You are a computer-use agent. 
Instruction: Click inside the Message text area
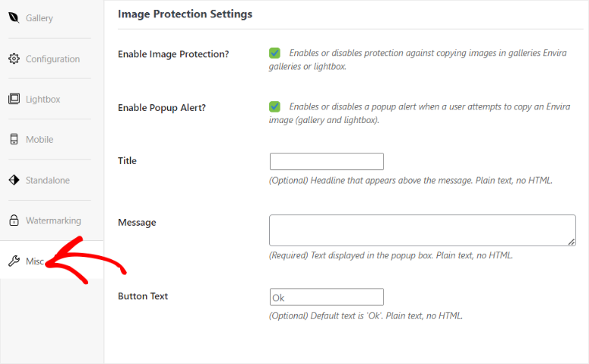click(423, 230)
